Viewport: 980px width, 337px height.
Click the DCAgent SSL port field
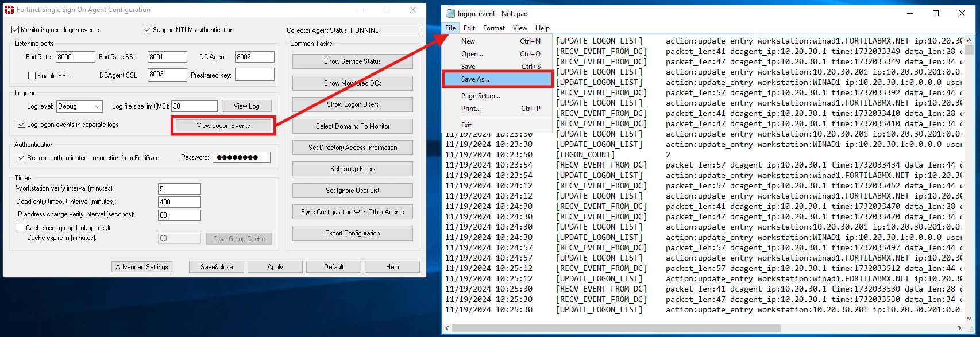[167, 75]
